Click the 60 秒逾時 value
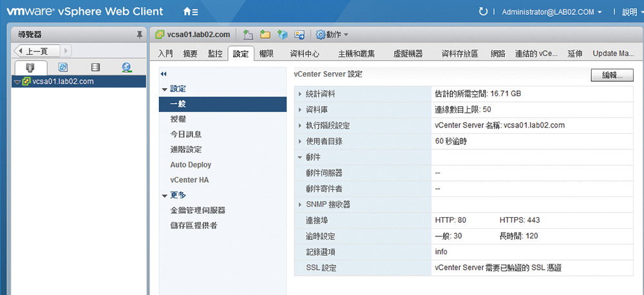This screenshot has height=295, width=644. point(451,141)
